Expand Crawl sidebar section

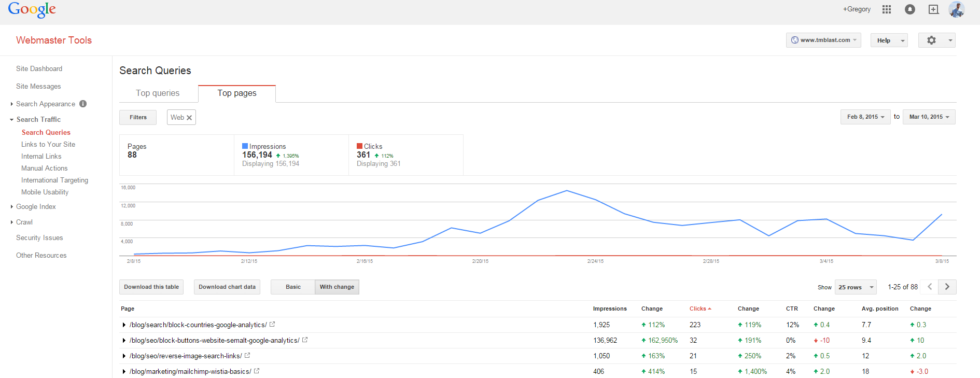(x=12, y=222)
